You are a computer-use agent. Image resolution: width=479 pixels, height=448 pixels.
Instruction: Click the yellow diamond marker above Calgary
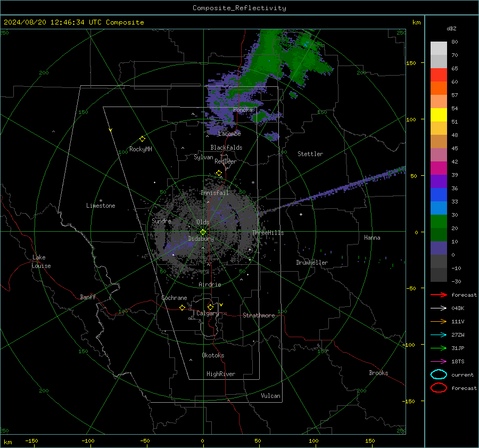pos(210,307)
